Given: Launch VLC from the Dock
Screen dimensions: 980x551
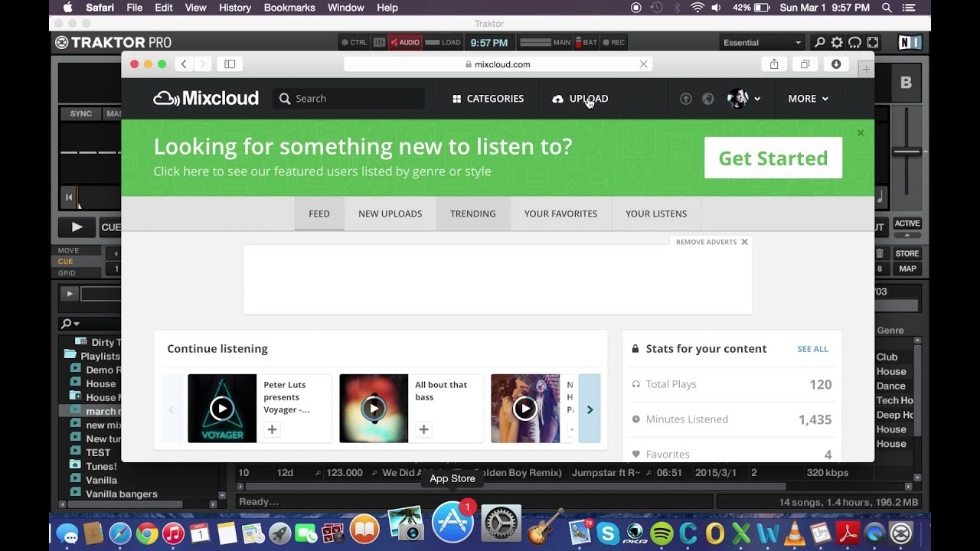Looking at the screenshot, I should [x=795, y=533].
